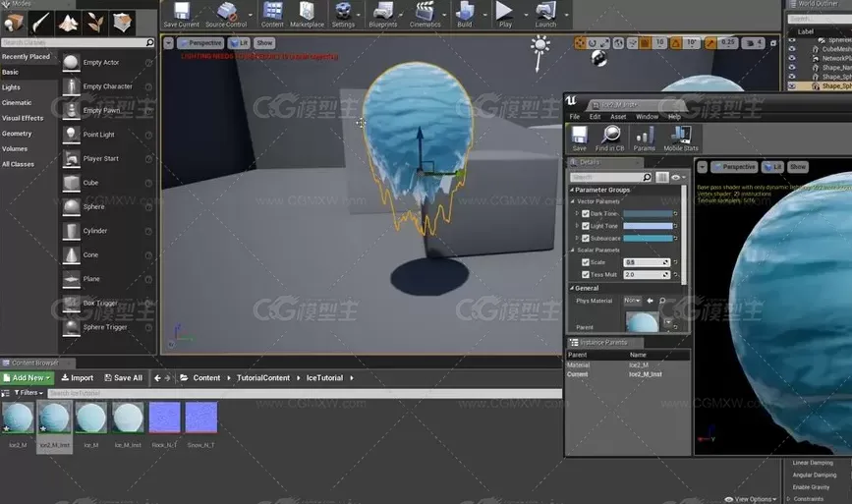This screenshot has height=504, width=852.
Task: Toggle grid snapping in main viewport
Action: coord(645,43)
